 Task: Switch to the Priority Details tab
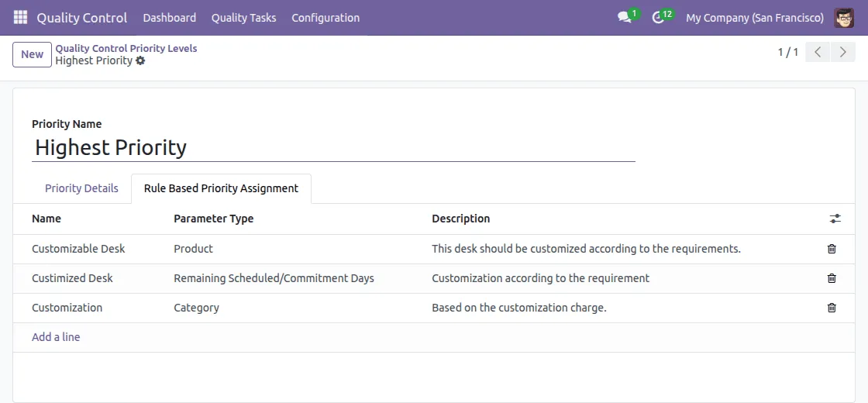pos(81,188)
